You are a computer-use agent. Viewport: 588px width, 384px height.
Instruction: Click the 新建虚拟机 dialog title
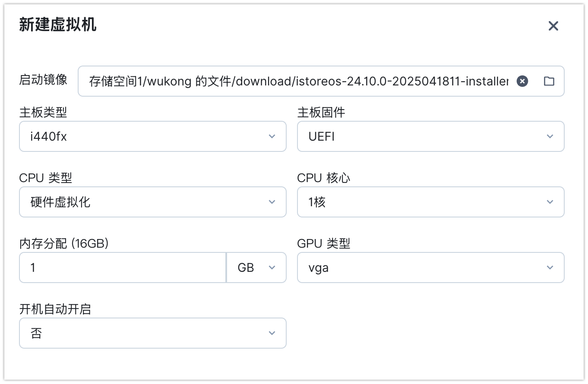[58, 25]
